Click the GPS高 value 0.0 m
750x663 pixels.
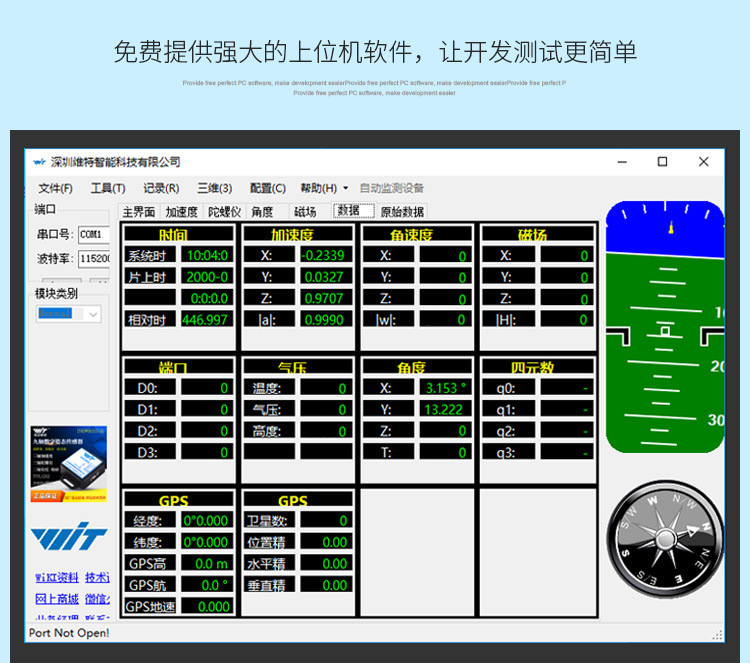coord(207,564)
